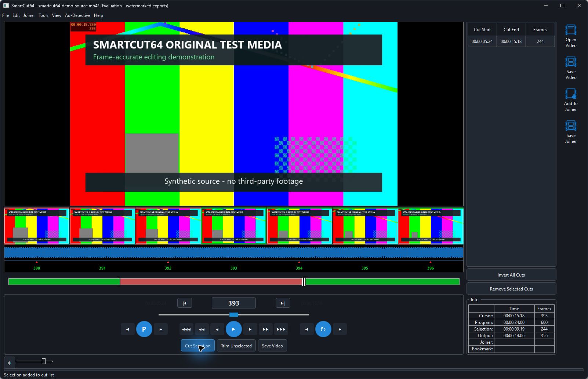Click the Frames header in the cut list
Viewport: 588px width, 379px height.
tap(540, 30)
